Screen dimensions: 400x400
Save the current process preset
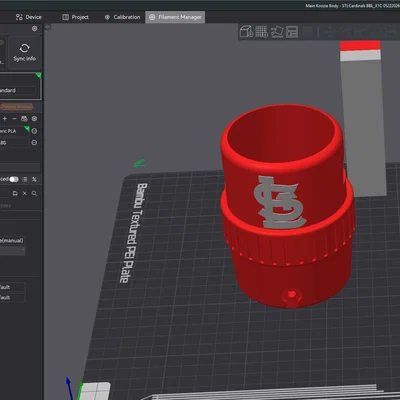click(x=15, y=193)
